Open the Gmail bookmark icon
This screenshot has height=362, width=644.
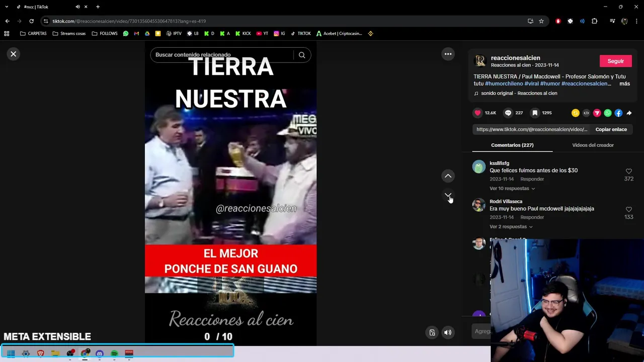click(x=136, y=34)
